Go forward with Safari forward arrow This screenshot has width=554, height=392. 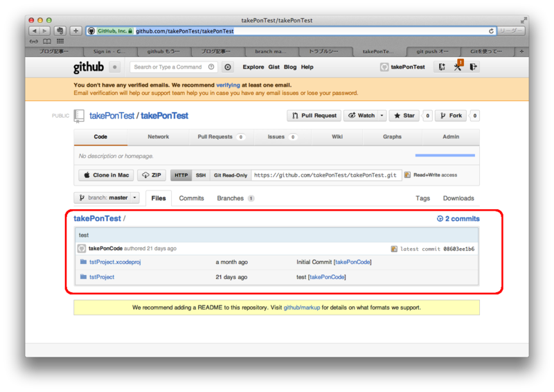pyautogui.click(x=45, y=30)
